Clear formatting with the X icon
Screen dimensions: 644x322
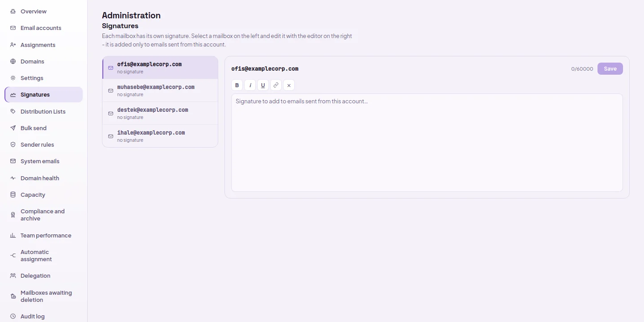click(289, 85)
